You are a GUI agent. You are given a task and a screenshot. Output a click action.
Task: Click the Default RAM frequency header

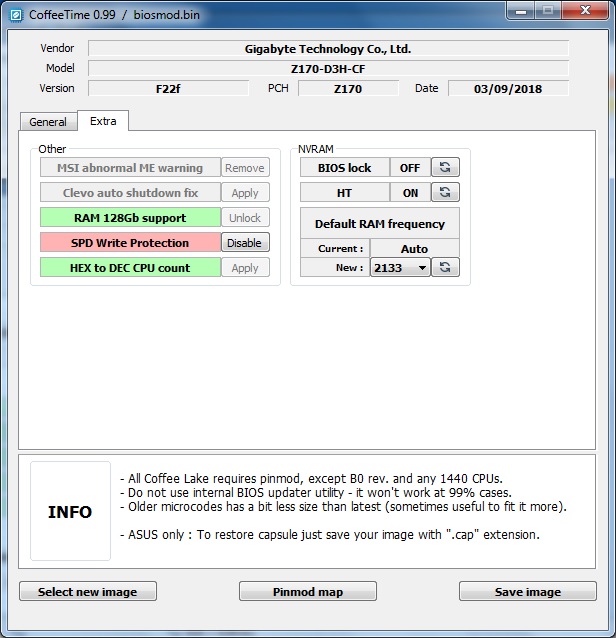[380, 223]
